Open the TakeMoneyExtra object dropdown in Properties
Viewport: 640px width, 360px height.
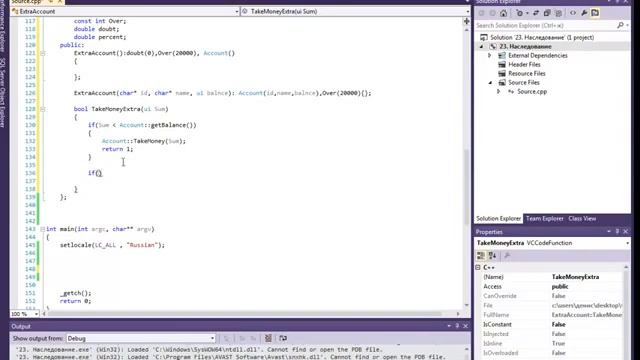click(x=627, y=243)
